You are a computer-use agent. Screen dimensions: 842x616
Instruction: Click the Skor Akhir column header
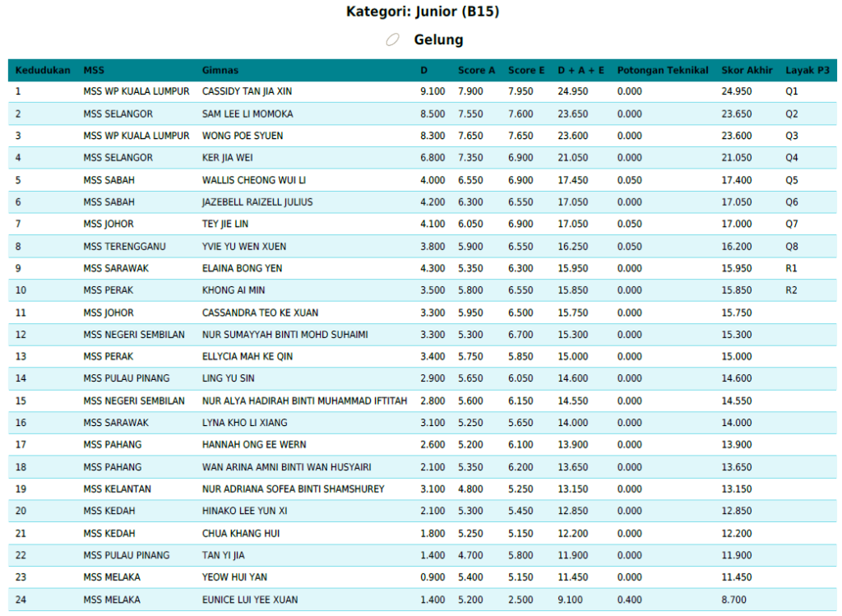pos(747,71)
